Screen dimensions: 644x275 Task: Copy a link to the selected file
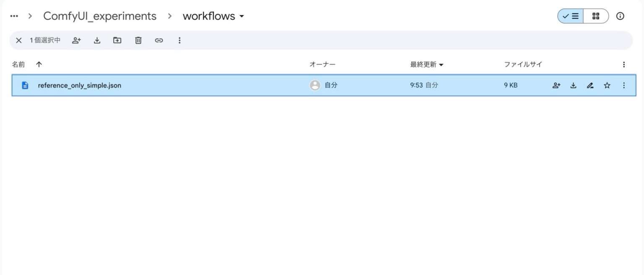click(x=159, y=40)
